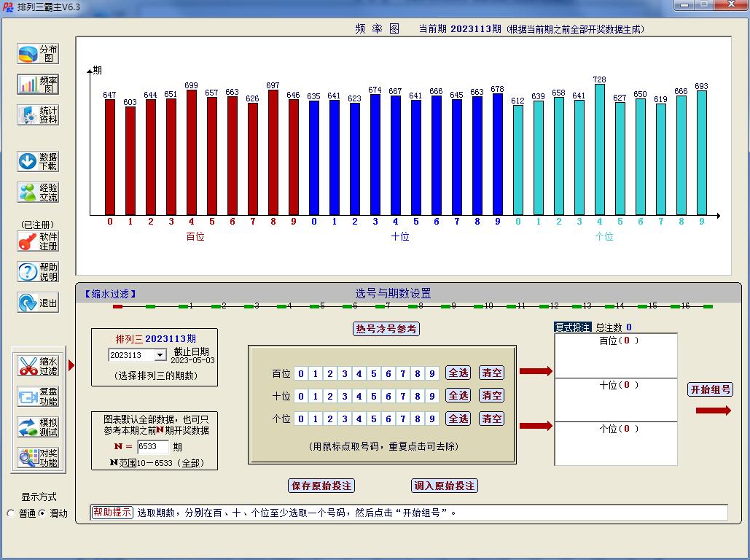Image resolution: width=750 pixels, height=560 pixels.
Task: Select the 滑动 display mode radio button
Action: (x=42, y=513)
